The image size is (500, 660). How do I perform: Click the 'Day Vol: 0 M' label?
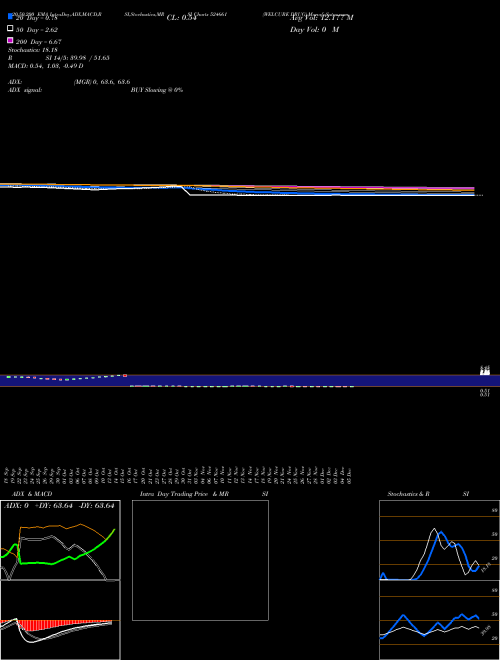coord(314,30)
